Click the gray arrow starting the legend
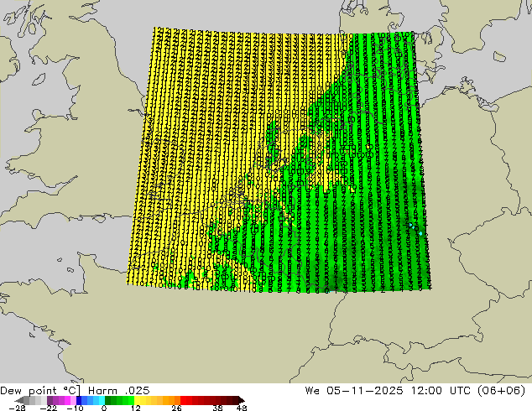Viewport: 532px width, 411px height. (19, 400)
